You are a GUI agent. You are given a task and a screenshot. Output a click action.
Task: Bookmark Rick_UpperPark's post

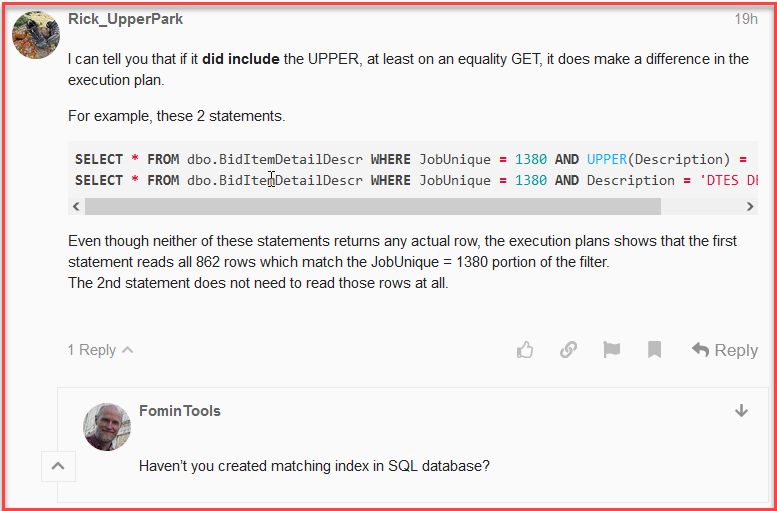coord(654,350)
